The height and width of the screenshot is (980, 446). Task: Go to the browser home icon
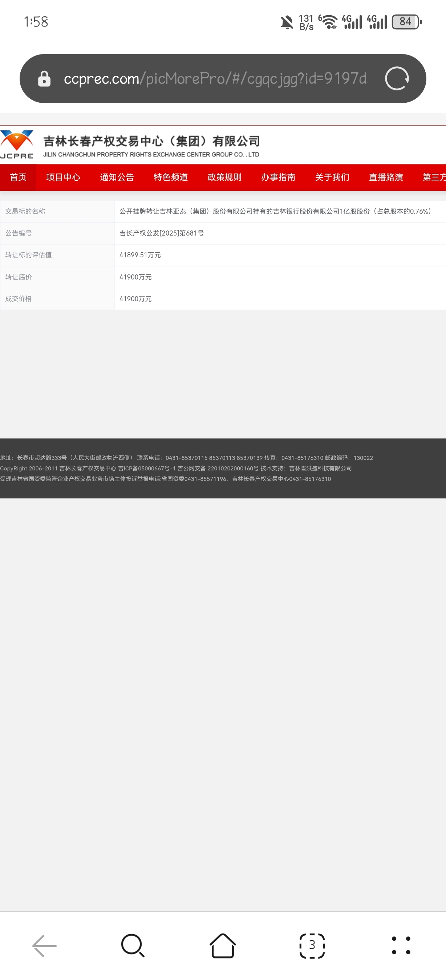coord(223,946)
